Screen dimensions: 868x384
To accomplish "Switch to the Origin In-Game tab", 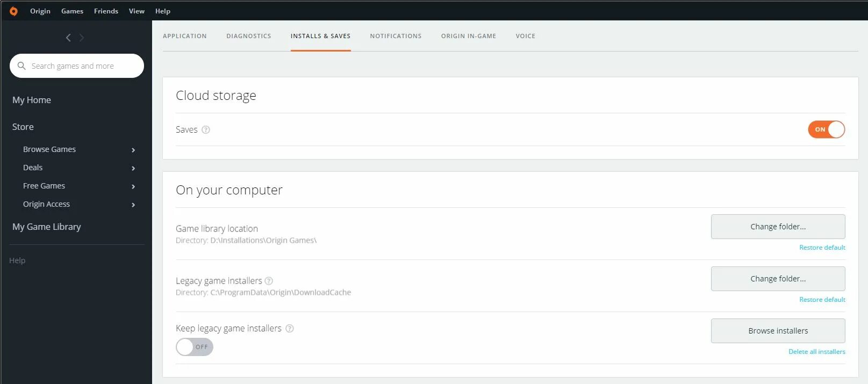I will point(469,36).
